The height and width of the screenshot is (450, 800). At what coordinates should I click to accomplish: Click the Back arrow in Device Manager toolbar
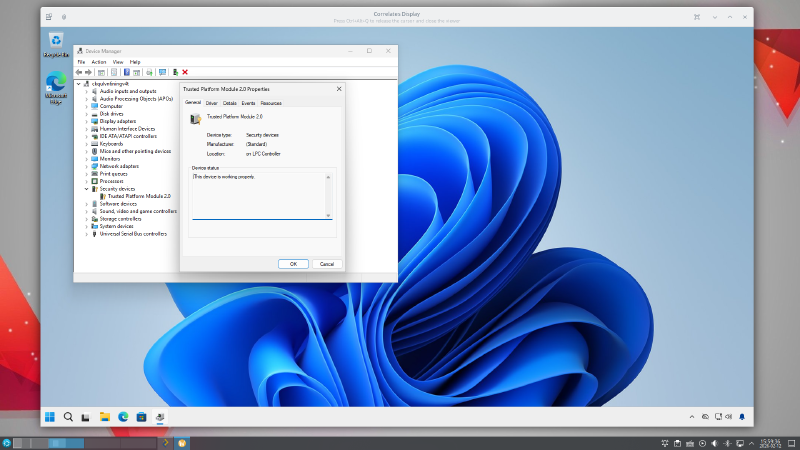[79, 72]
